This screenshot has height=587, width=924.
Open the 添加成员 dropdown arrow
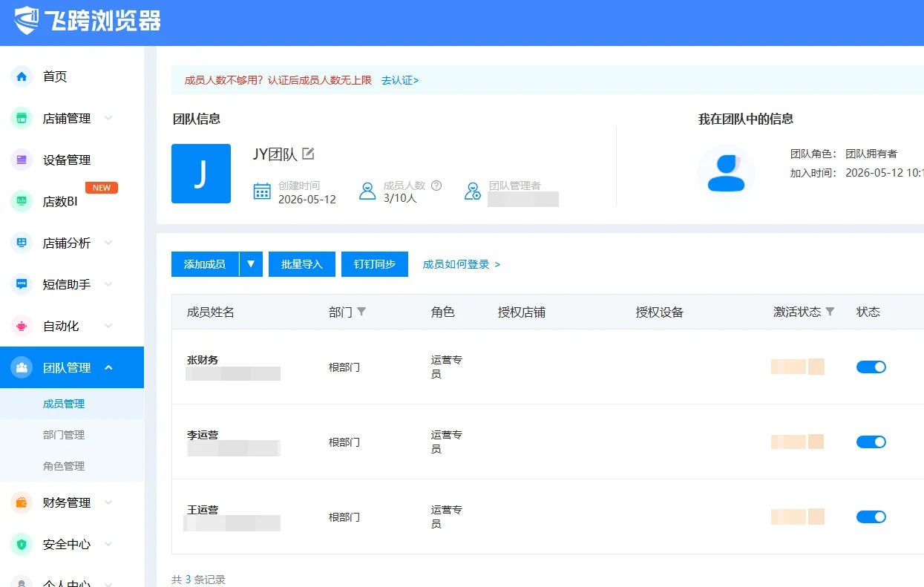pyautogui.click(x=251, y=264)
